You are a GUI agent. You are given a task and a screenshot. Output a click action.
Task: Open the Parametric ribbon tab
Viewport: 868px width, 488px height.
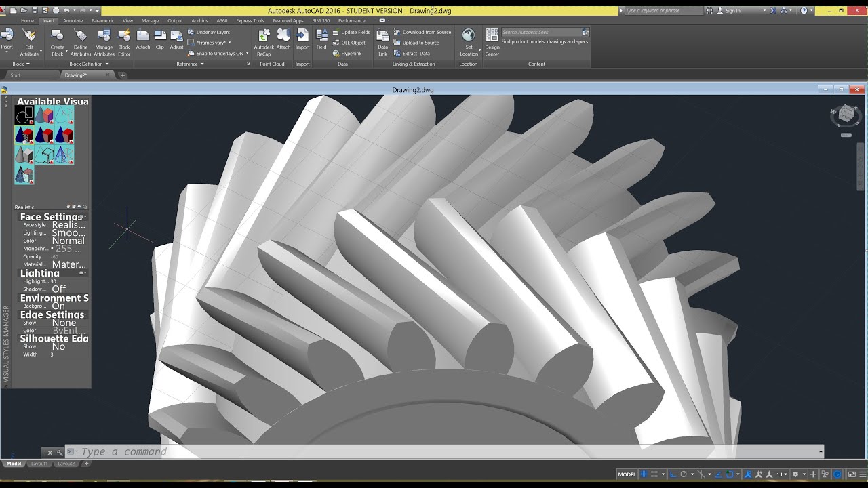point(102,20)
